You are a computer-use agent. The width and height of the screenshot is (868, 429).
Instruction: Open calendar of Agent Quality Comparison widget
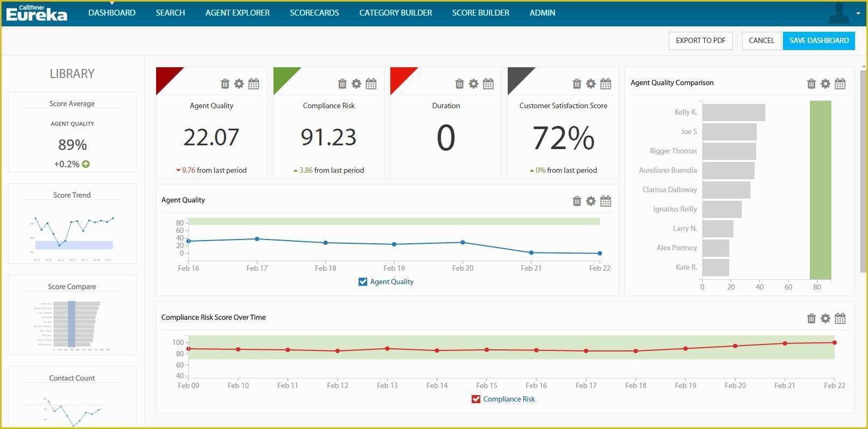(x=840, y=83)
